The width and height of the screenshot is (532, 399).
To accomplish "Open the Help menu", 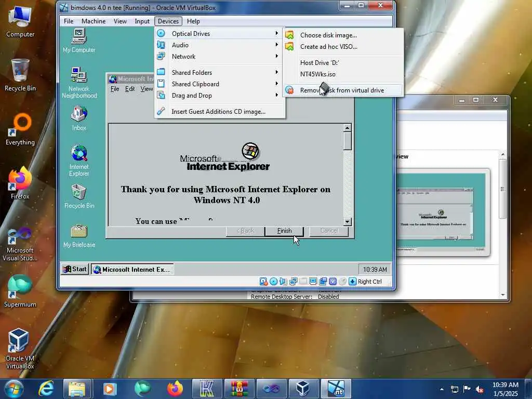I will pyautogui.click(x=193, y=21).
